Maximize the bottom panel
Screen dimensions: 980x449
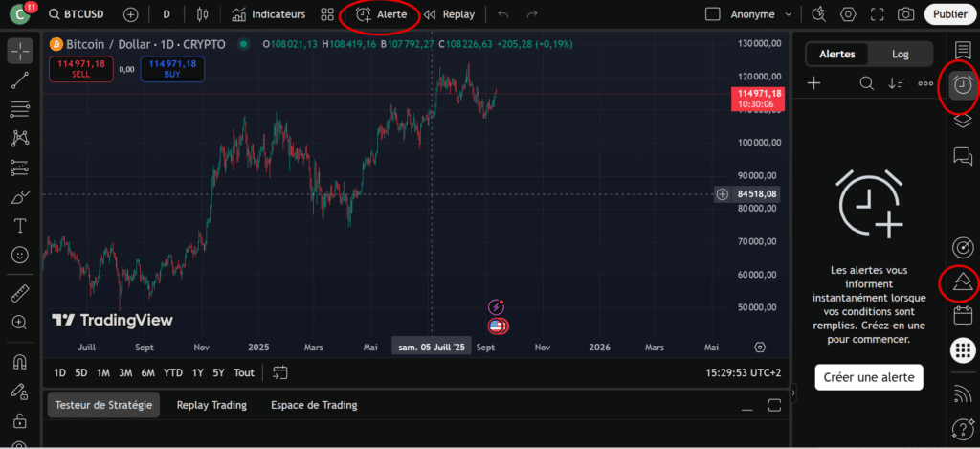point(775,405)
